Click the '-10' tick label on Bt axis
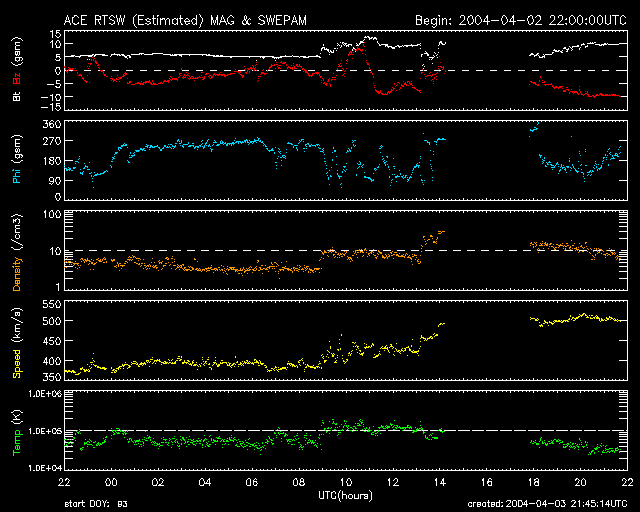Screen dimensions: 640x512 pyautogui.click(x=51, y=97)
